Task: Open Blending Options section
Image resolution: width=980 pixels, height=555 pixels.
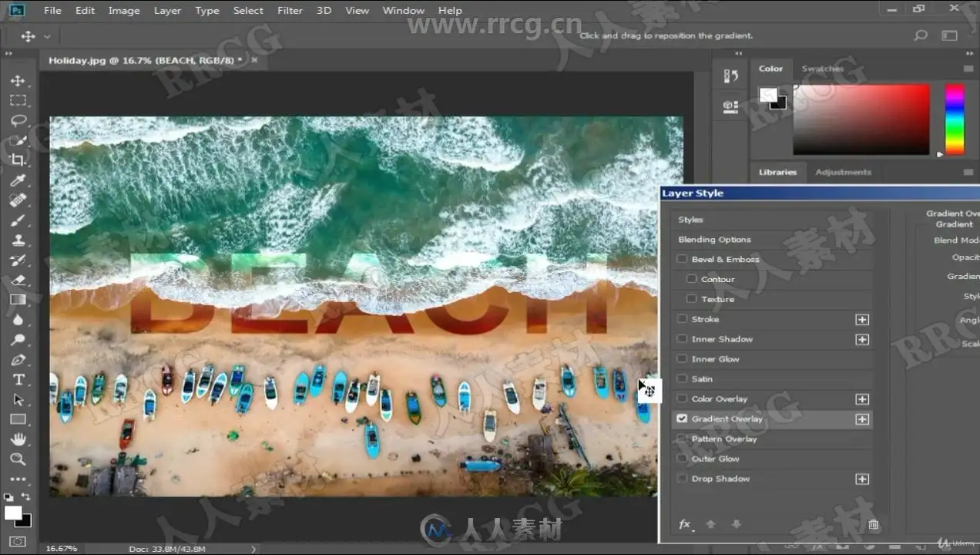Action: pyautogui.click(x=714, y=240)
